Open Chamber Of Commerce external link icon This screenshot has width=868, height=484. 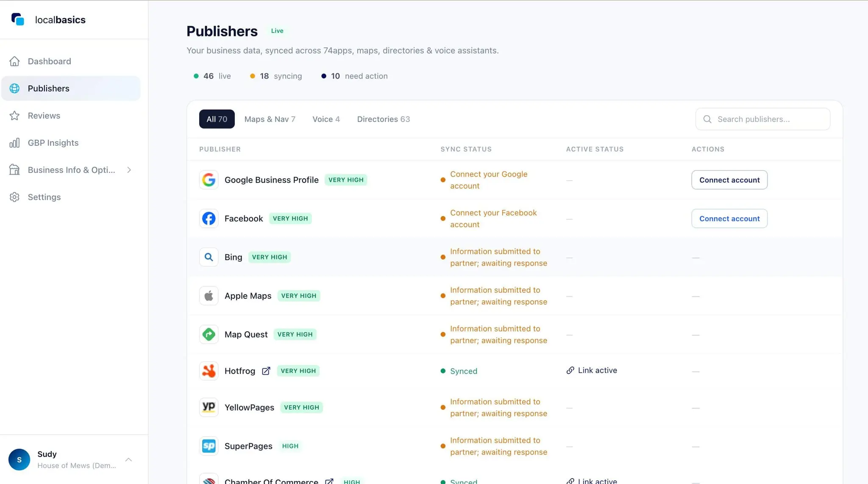coord(329,481)
